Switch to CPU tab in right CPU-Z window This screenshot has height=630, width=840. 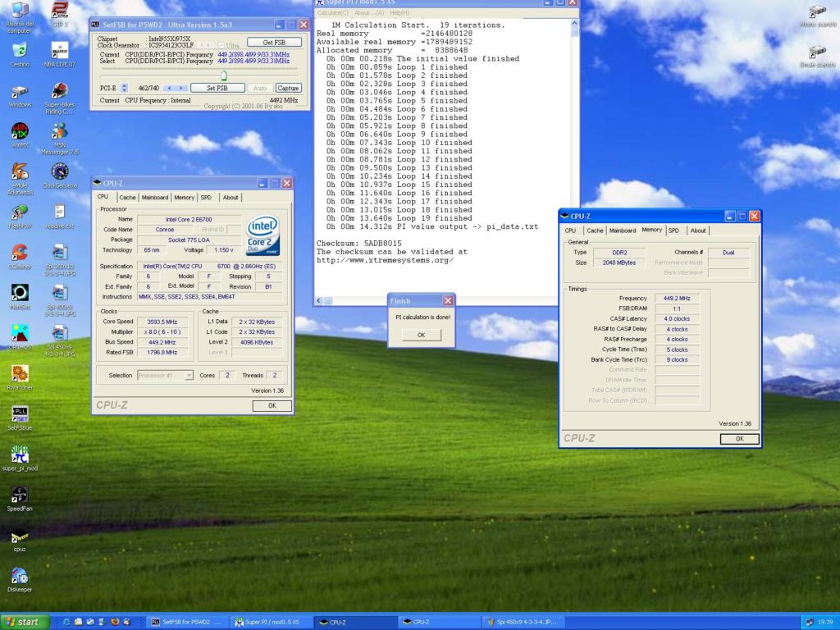point(571,231)
